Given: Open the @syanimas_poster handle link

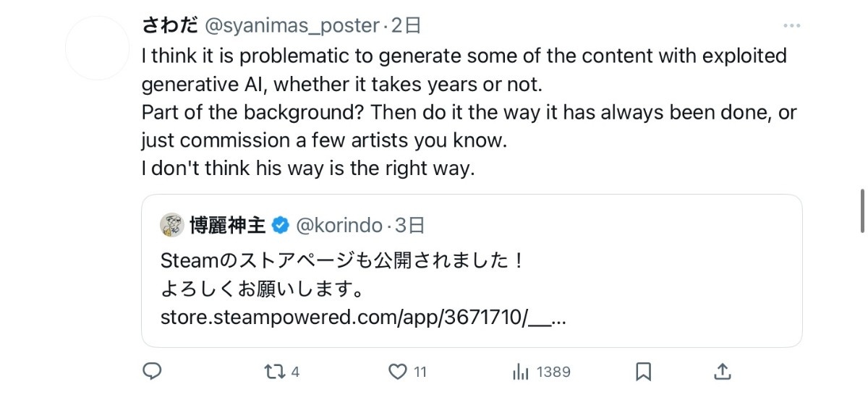Looking at the screenshot, I should (292, 26).
